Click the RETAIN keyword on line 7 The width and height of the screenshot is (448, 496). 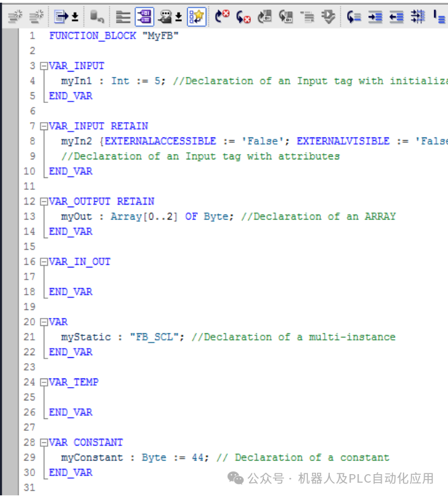129,126
